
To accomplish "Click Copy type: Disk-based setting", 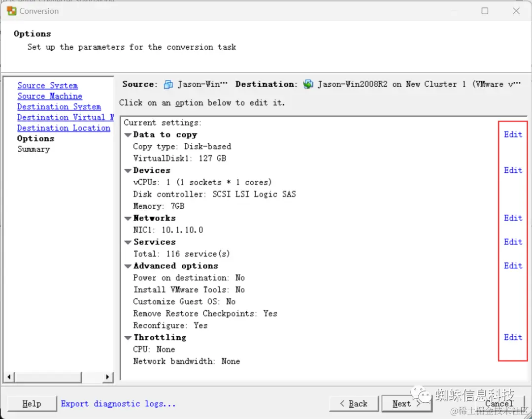I will (182, 147).
